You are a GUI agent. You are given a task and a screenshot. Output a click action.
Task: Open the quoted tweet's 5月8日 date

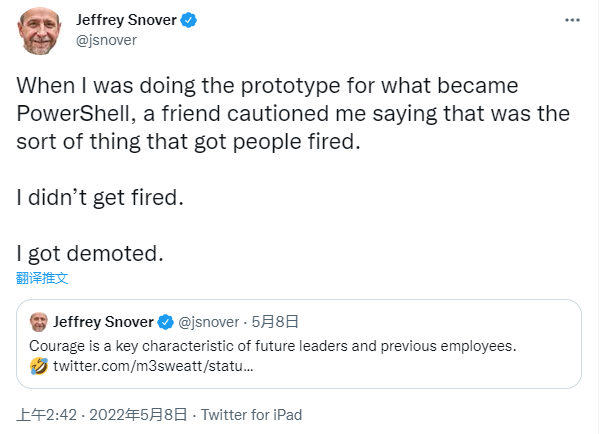click(x=275, y=322)
